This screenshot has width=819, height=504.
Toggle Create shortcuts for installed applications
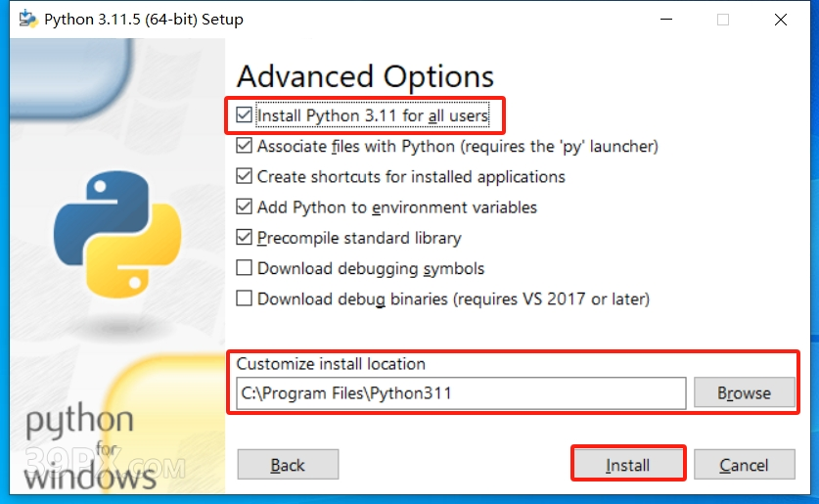[244, 176]
